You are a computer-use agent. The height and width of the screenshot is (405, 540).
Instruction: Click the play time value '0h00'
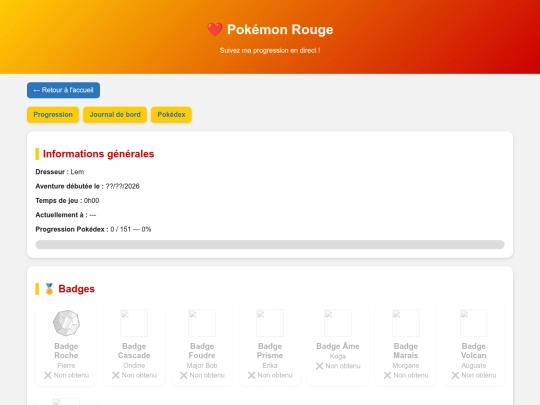92,201
